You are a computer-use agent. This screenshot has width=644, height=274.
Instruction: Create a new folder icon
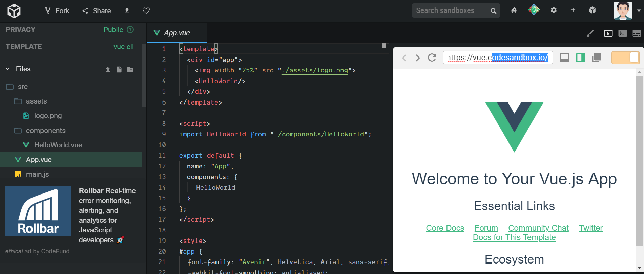pyautogui.click(x=130, y=69)
